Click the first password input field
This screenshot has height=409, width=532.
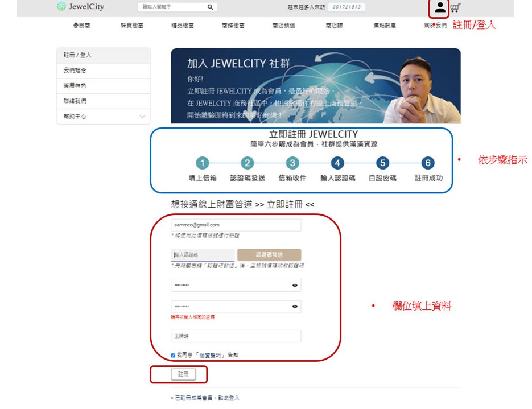pos(236,285)
